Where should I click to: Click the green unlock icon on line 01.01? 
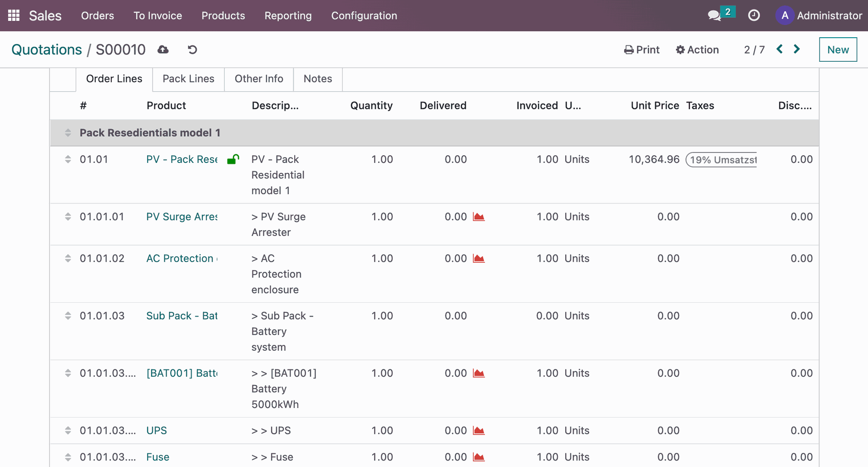[x=233, y=159]
